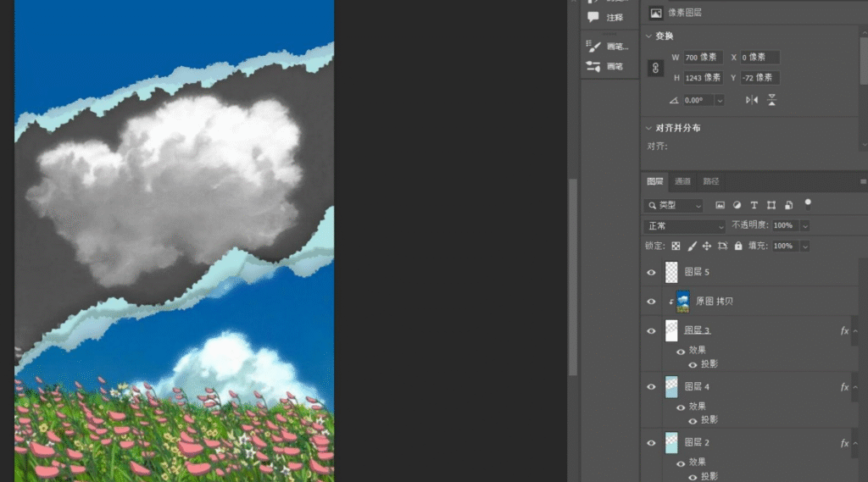
Task: Switch to the 通道 tab
Action: [x=682, y=181]
